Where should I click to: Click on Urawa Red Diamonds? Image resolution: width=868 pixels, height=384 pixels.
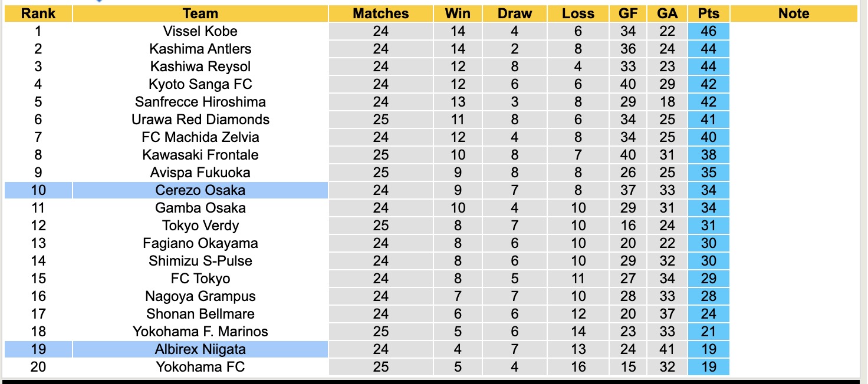click(x=200, y=120)
